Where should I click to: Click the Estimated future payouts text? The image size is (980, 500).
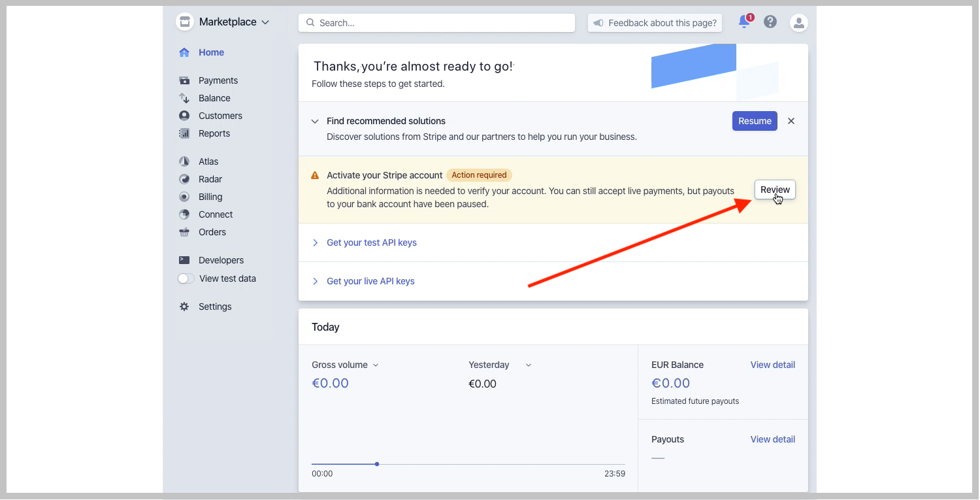(x=695, y=401)
